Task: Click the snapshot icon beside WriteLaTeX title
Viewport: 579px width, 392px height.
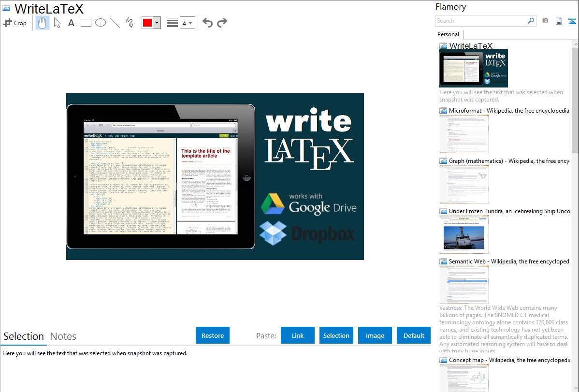Action: (x=6, y=8)
